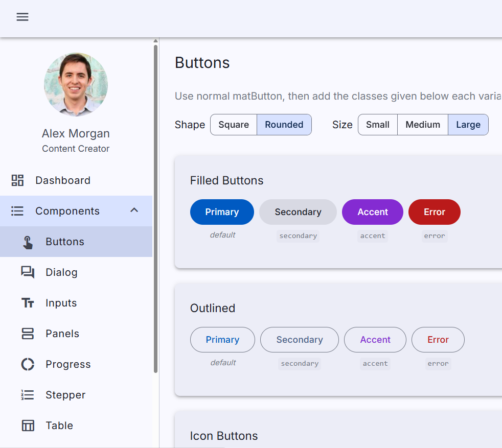Click the sidebar scrollbar up arrow
This screenshot has width=502, height=448.
[155, 41]
